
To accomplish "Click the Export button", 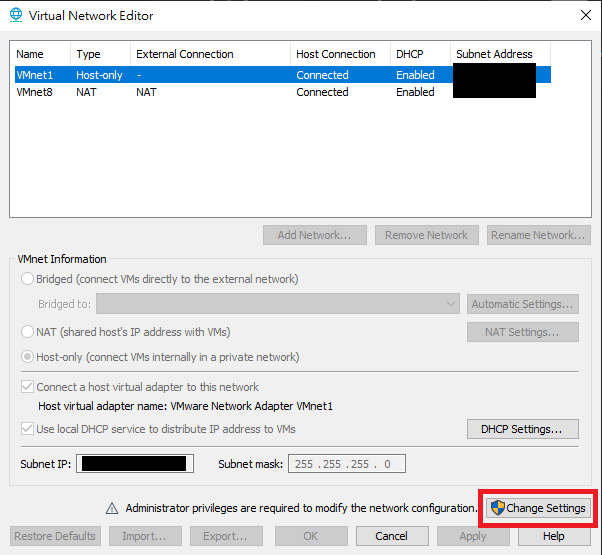I will click(x=226, y=536).
